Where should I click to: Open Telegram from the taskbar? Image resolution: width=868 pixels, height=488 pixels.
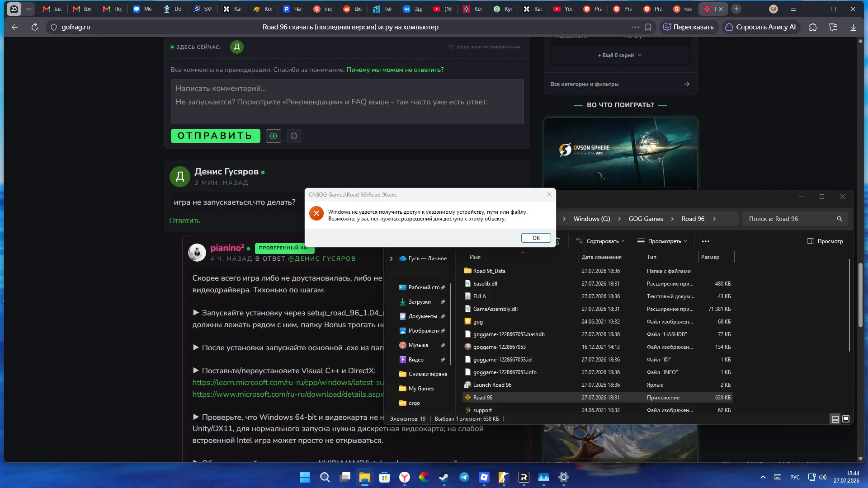(464, 477)
